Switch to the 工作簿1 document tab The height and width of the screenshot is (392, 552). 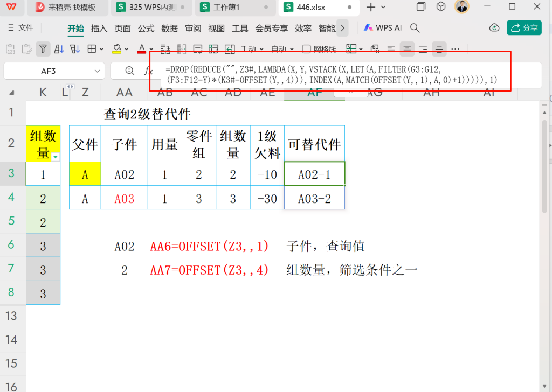coord(235,8)
